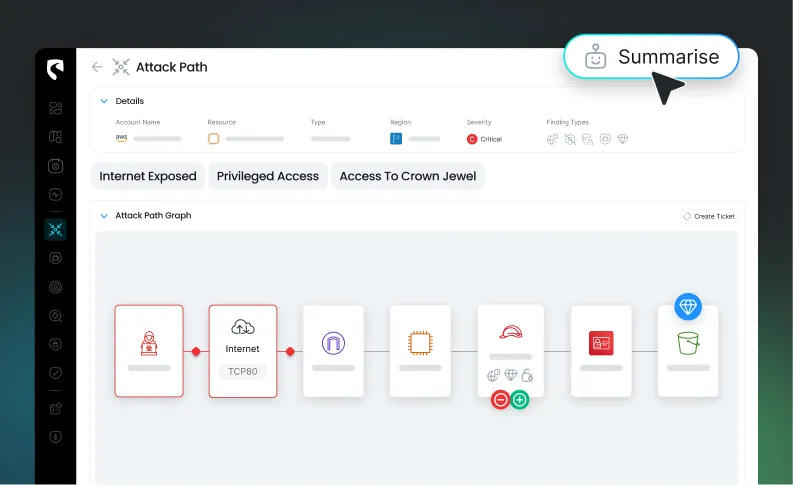Collapse the Attack Path Graph chevron
The width and height of the screenshot is (793, 485).
click(x=104, y=216)
